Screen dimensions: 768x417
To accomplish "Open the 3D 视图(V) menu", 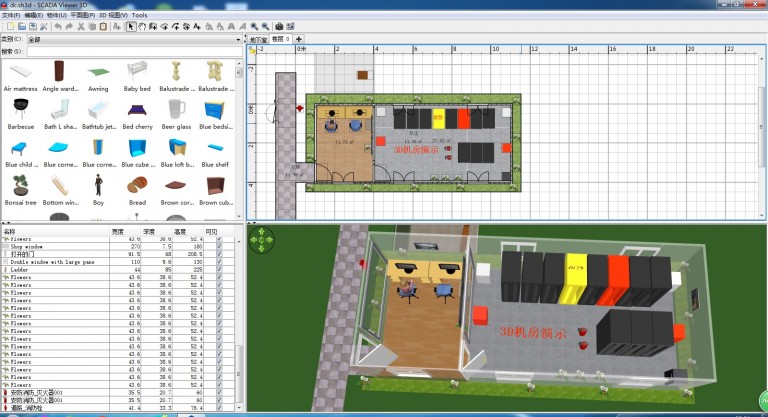I will (113, 15).
